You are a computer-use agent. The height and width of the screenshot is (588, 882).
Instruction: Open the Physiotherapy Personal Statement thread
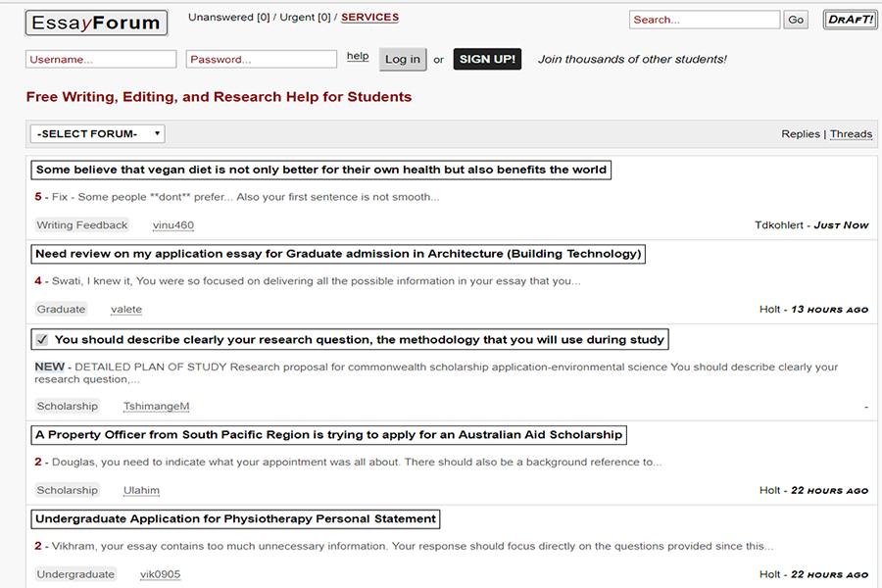click(235, 518)
